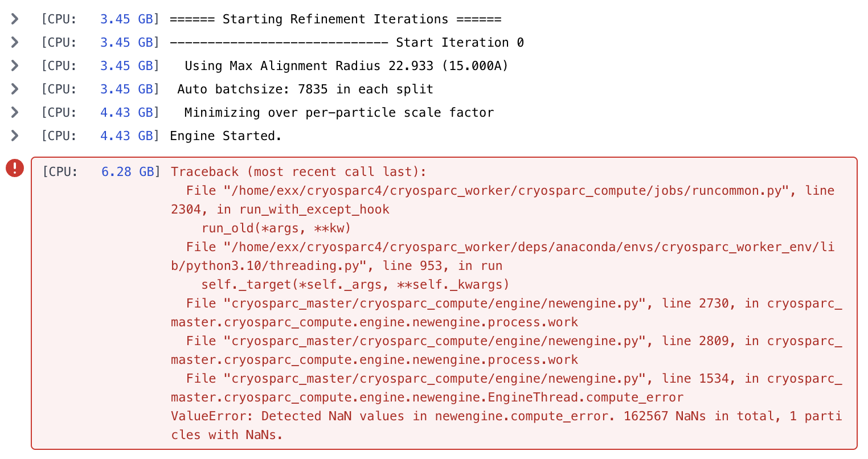Expand chevron beside Using Max Alignment Radius

point(15,66)
